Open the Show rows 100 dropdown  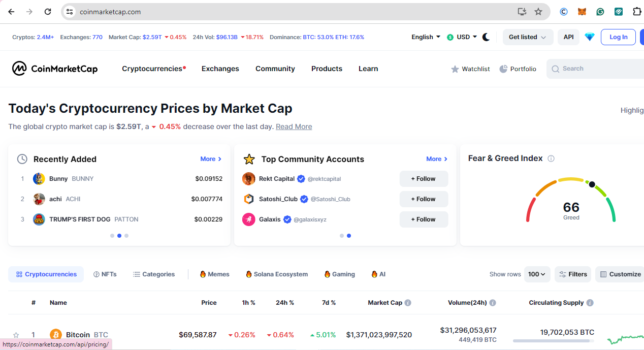(x=537, y=274)
